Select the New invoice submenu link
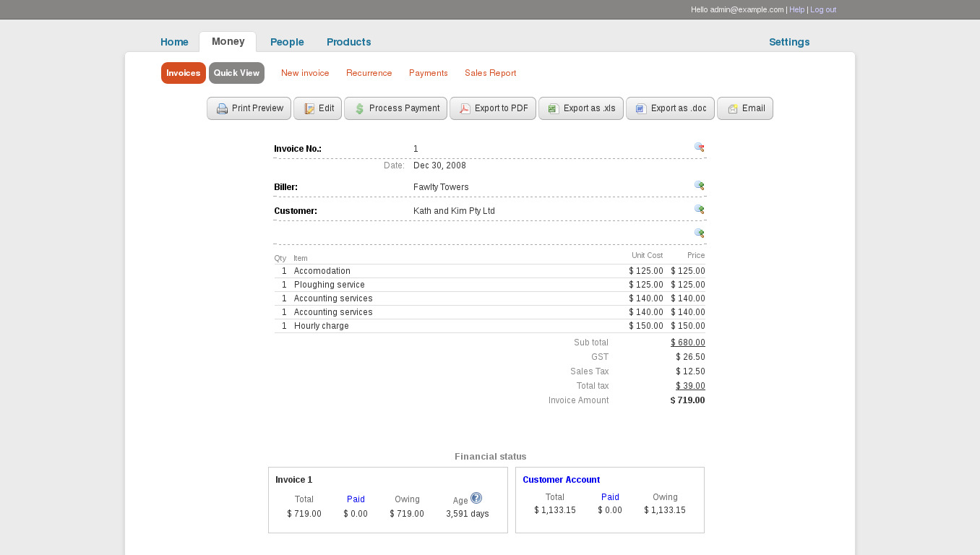Screen dimensions: 980x555 [305, 73]
